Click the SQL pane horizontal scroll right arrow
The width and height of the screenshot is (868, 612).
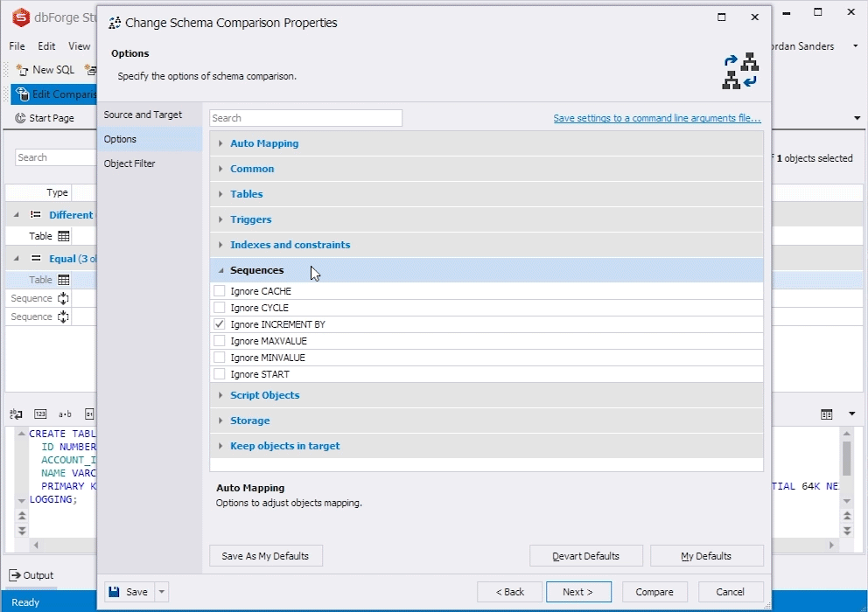(x=831, y=545)
